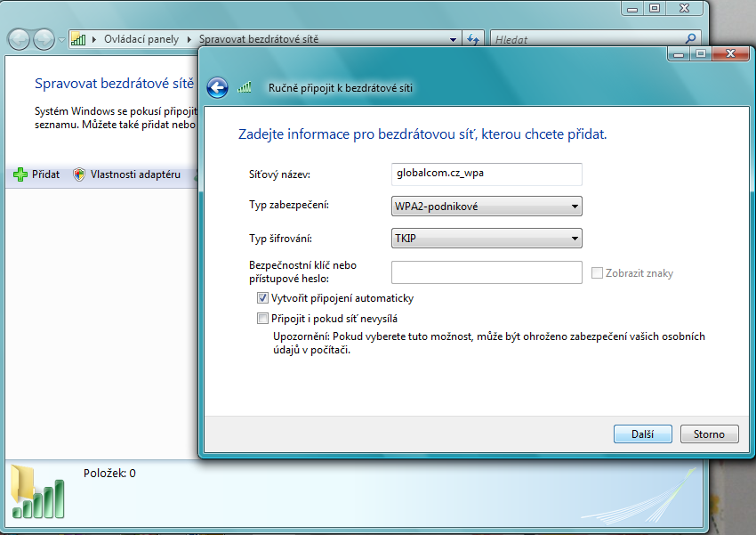This screenshot has width=756, height=535.
Task: Click signal bars icon in address bar
Action: click(78, 40)
